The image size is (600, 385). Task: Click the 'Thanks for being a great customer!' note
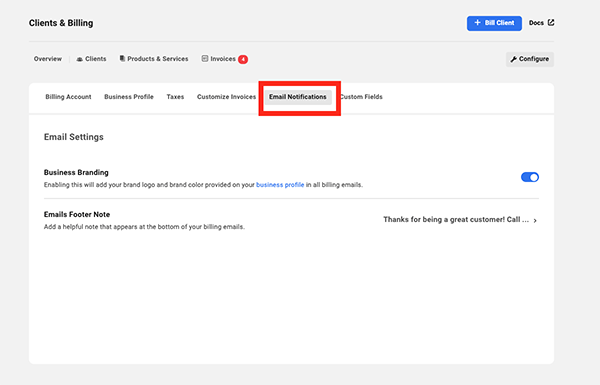(456, 220)
